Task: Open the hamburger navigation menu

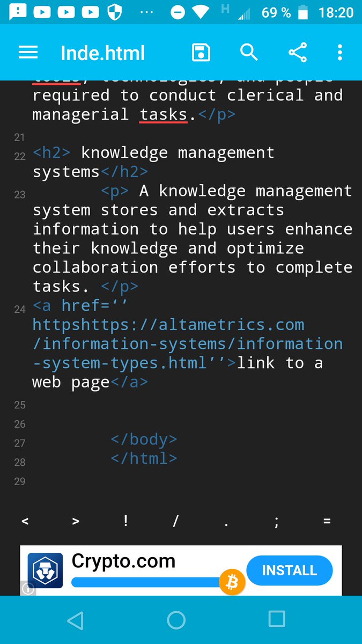Action: [28, 53]
